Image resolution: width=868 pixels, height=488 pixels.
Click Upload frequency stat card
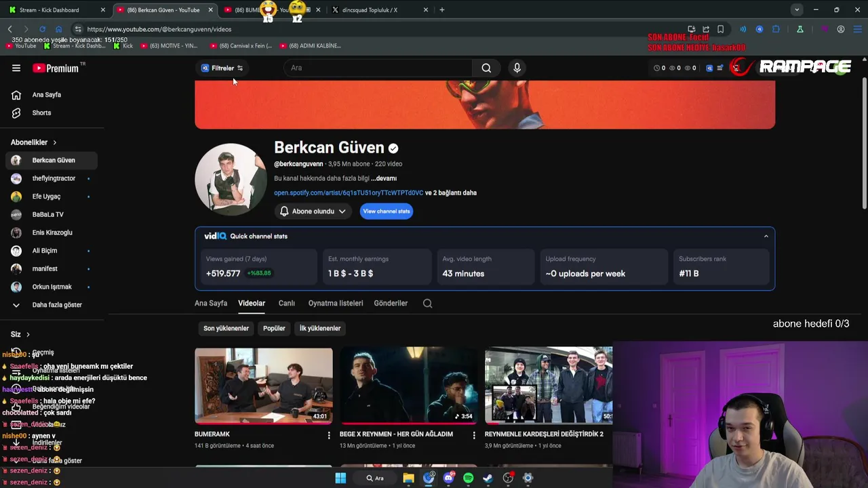click(x=604, y=266)
